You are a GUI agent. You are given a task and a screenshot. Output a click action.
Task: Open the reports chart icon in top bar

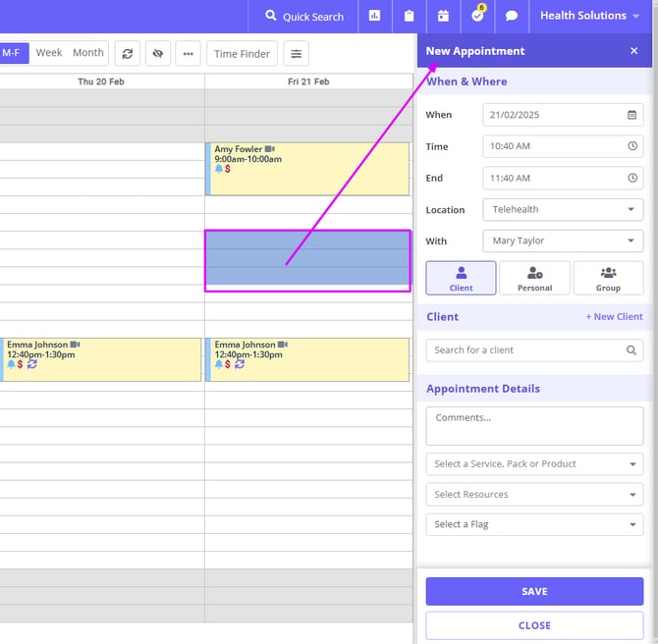tap(375, 16)
